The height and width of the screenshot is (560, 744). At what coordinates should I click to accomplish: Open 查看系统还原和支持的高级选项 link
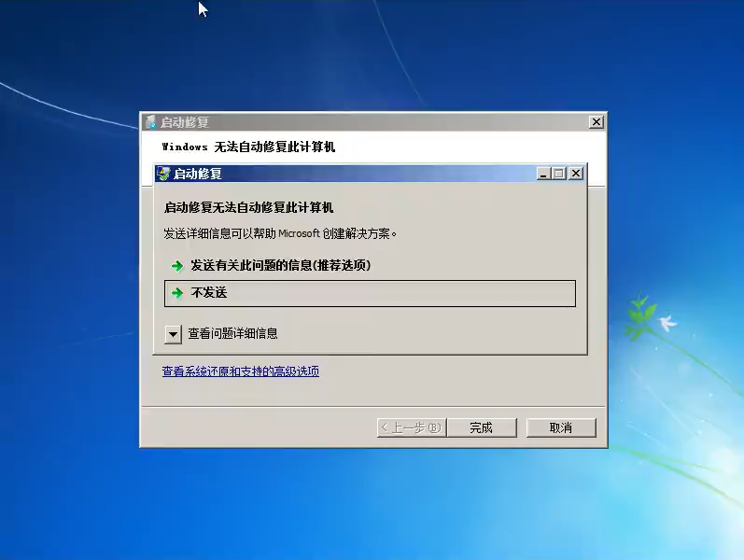(x=241, y=371)
